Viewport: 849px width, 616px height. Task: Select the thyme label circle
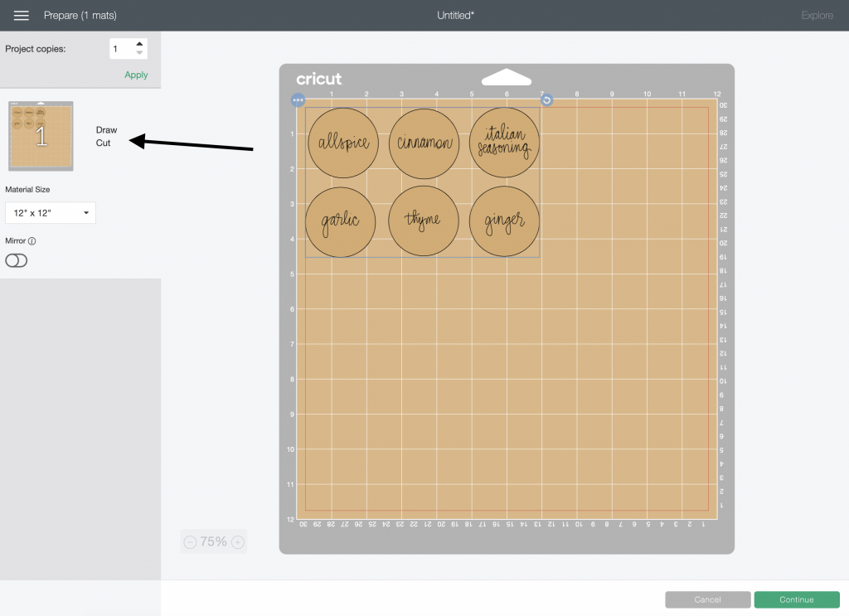[x=424, y=221]
